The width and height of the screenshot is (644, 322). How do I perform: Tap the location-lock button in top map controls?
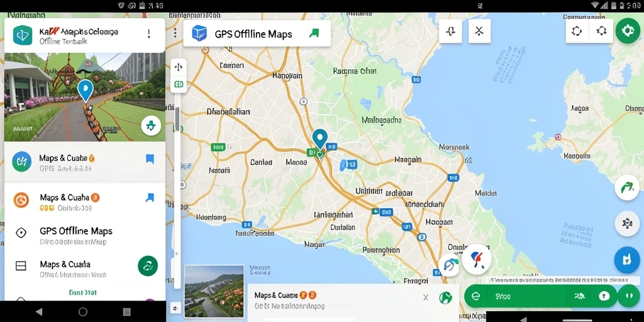click(x=450, y=31)
